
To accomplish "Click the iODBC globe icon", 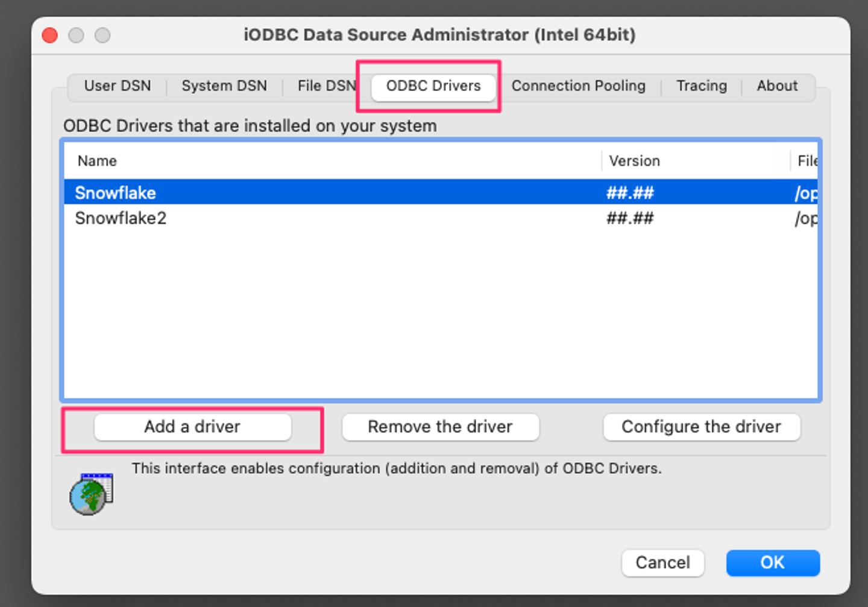I will click(91, 494).
